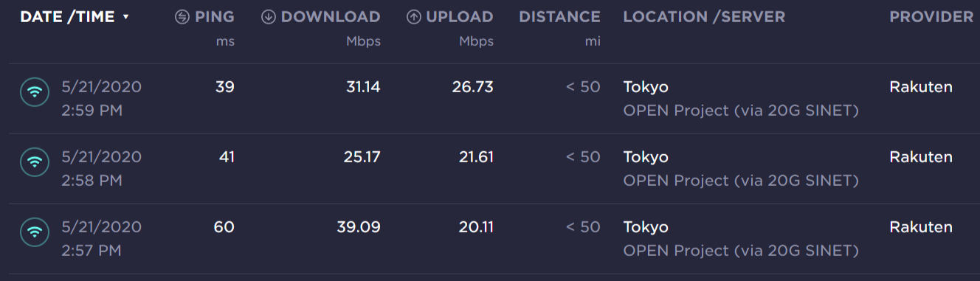This screenshot has height=281, width=980.
Task: Sort by the PROVIDER column header
Action: (x=931, y=17)
